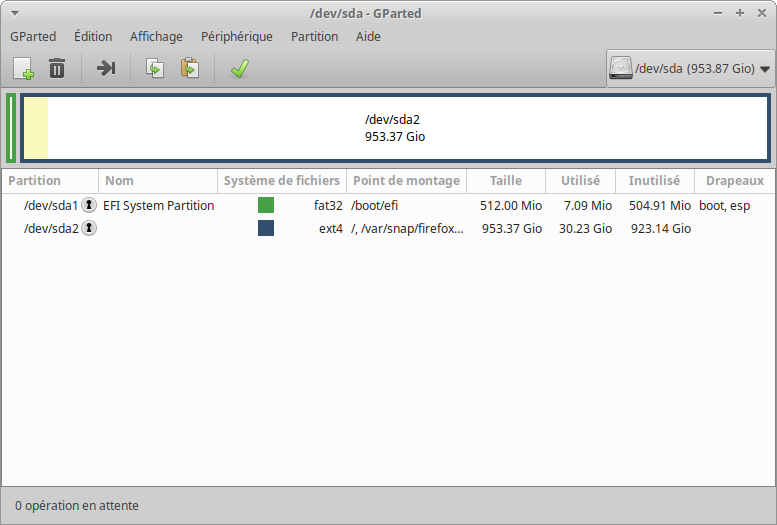Click the Drapeaux column header

coord(735,181)
